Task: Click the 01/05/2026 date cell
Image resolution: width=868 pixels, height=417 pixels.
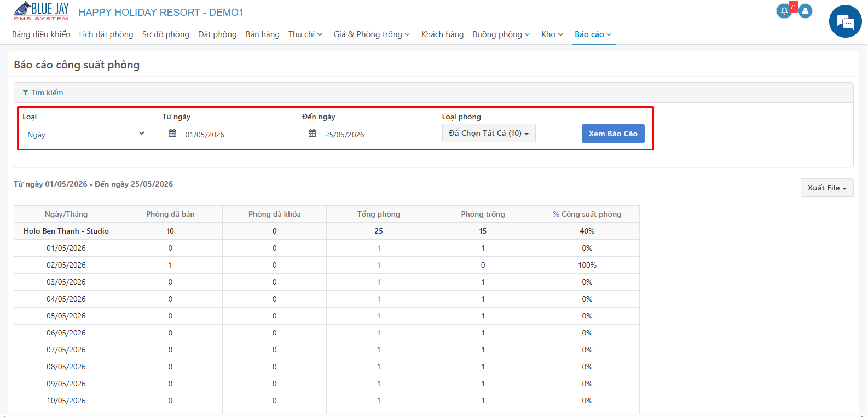Action: [x=66, y=248]
